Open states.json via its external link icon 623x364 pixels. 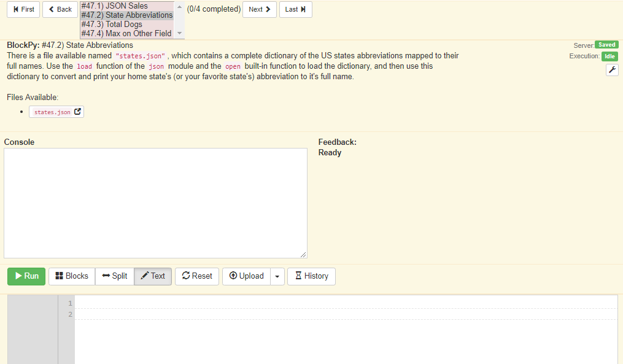[x=77, y=112]
